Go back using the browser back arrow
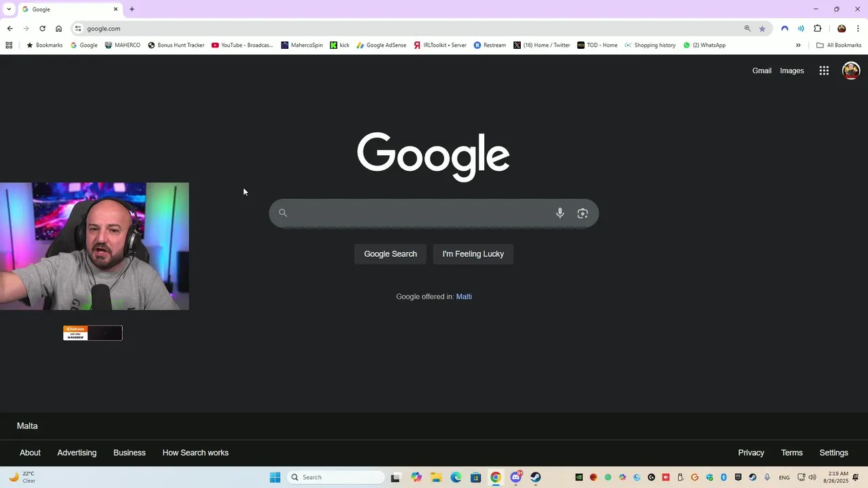Viewport: 868px width, 488px height. [x=9, y=28]
